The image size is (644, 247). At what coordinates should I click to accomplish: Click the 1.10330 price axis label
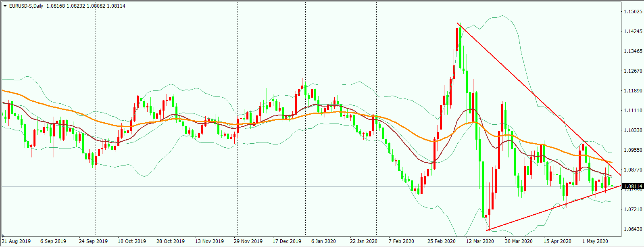[x=633, y=130]
